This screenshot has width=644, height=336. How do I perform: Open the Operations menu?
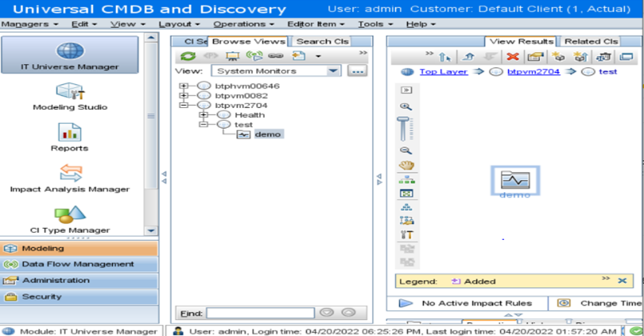click(x=243, y=24)
